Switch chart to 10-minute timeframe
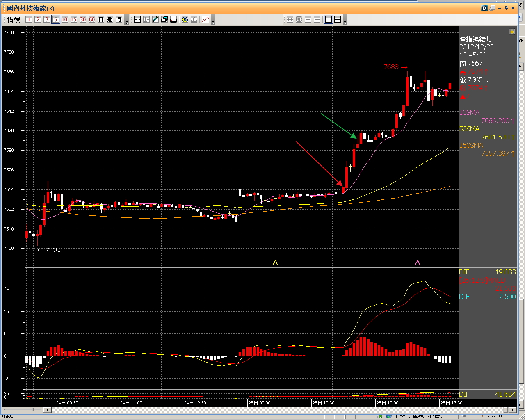The height and width of the screenshot is (420, 525). pos(65,19)
